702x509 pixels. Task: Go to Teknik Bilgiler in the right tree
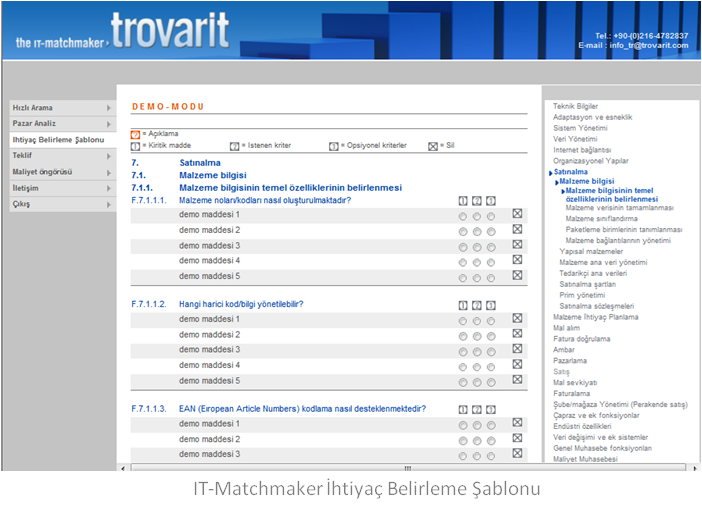point(575,106)
